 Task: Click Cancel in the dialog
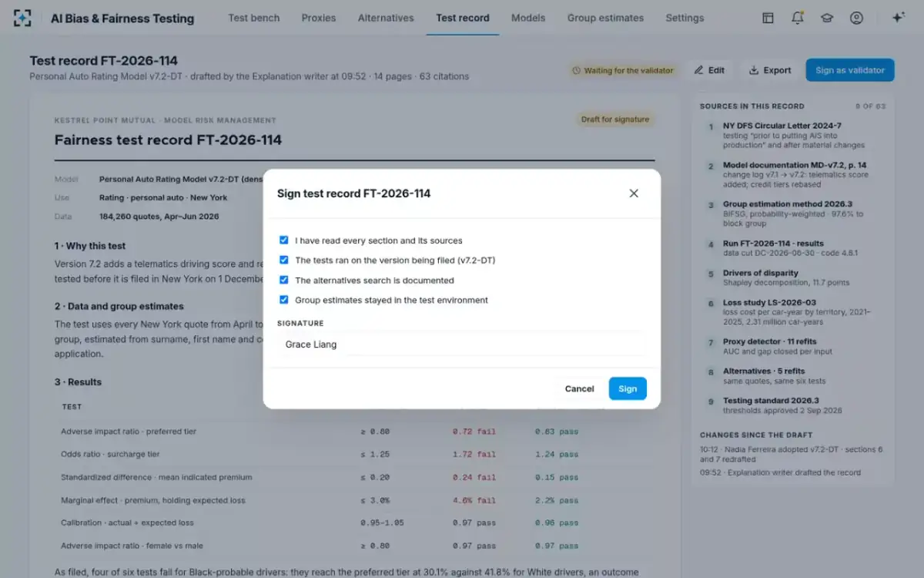579,388
